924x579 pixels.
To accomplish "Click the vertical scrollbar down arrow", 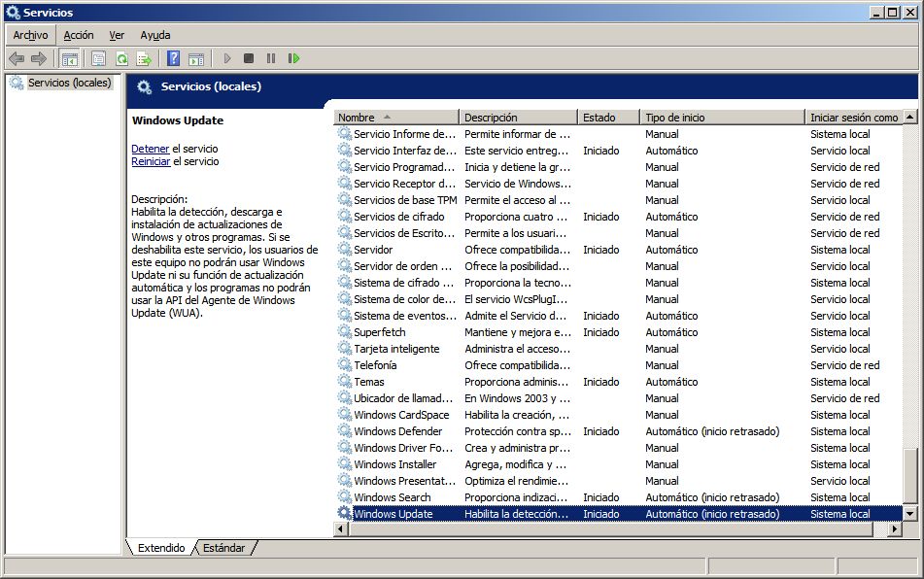I will point(909,514).
